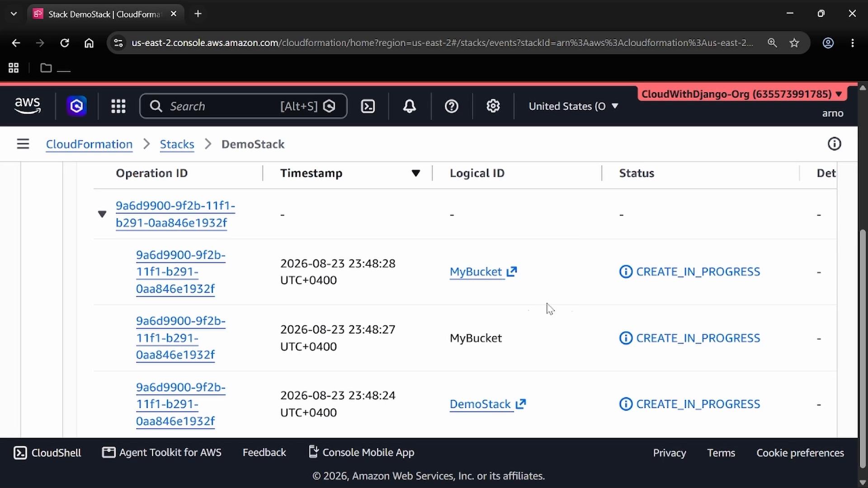The height and width of the screenshot is (488, 868).
Task: Open Cookie preferences
Action: (x=800, y=453)
